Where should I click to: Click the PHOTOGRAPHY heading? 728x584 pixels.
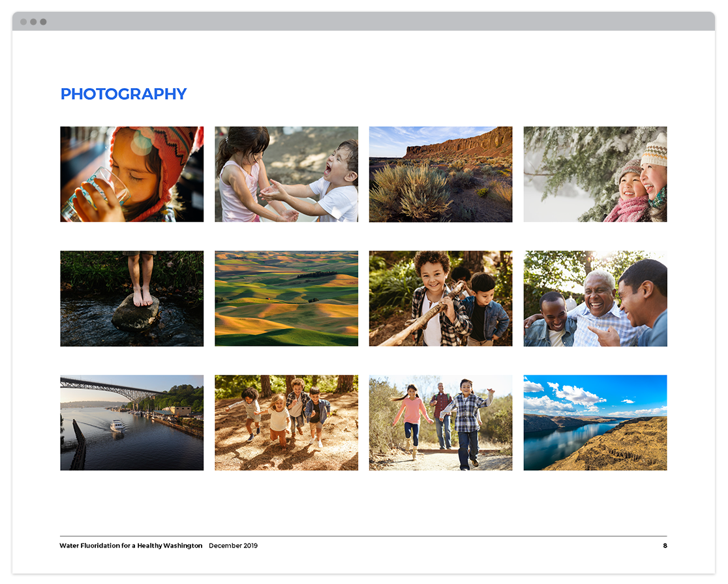(123, 94)
